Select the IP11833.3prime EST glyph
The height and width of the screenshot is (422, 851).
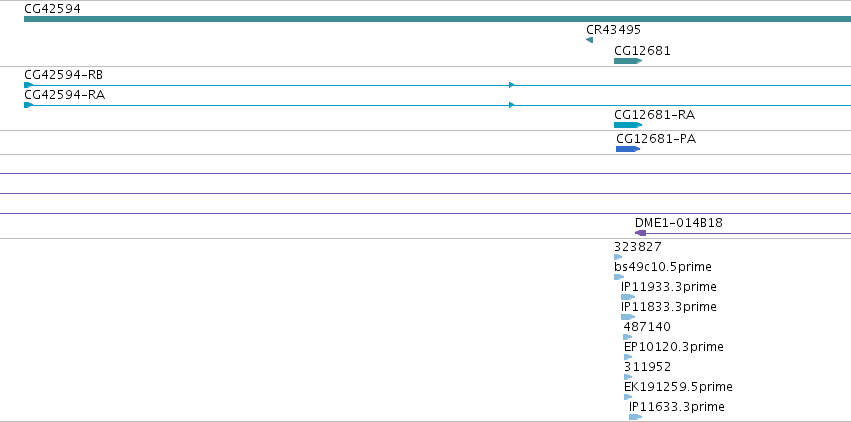tap(628, 317)
